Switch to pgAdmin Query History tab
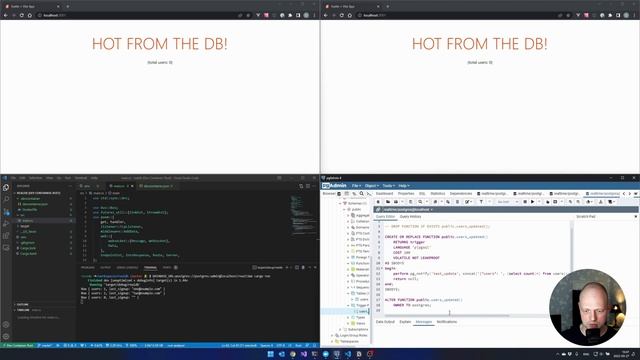 coord(410,217)
